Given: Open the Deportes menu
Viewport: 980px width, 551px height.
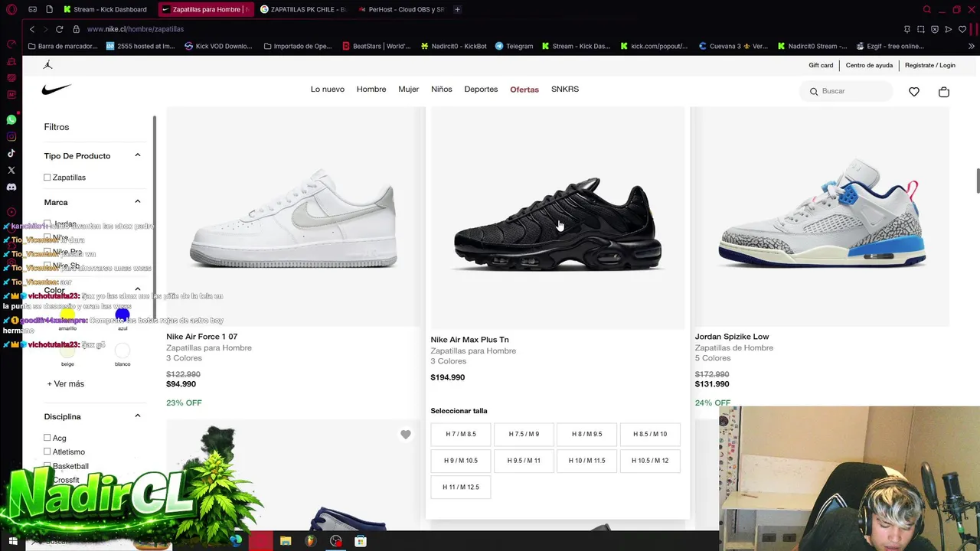Looking at the screenshot, I should click(x=481, y=90).
